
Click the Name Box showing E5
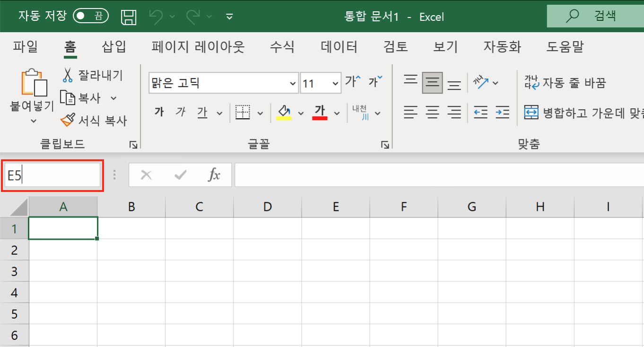point(52,176)
